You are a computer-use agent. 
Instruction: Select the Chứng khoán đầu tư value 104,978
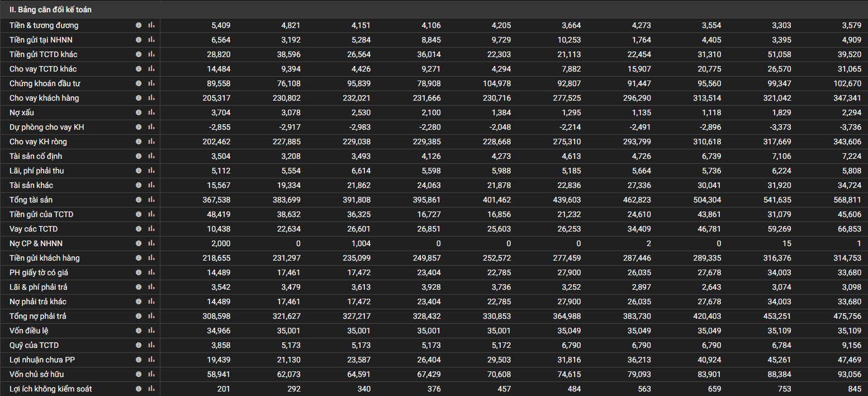pos(498,83)
